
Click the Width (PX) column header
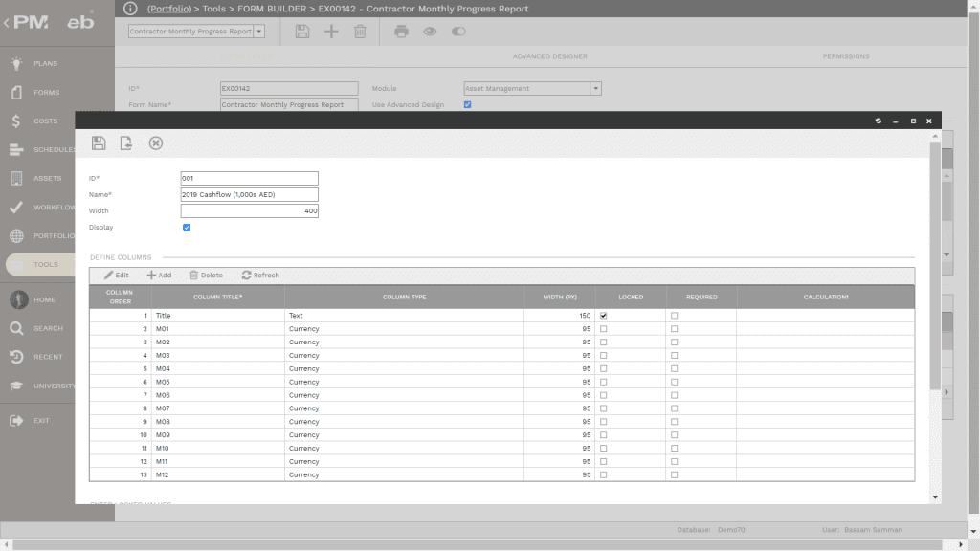[x=559, y=297]
